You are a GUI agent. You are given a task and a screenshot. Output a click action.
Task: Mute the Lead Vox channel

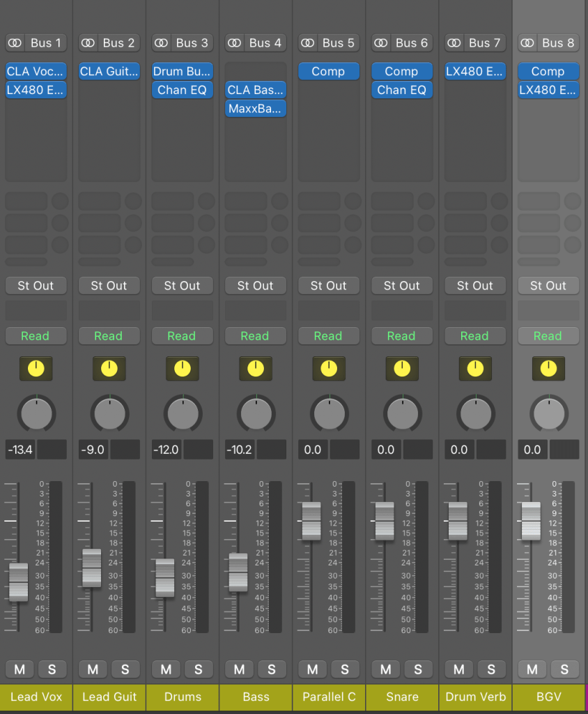tap(20, 669)
